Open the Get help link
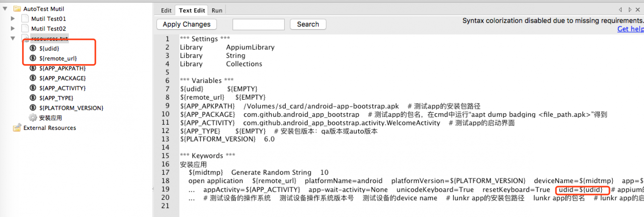 click(x=631, y=29)
